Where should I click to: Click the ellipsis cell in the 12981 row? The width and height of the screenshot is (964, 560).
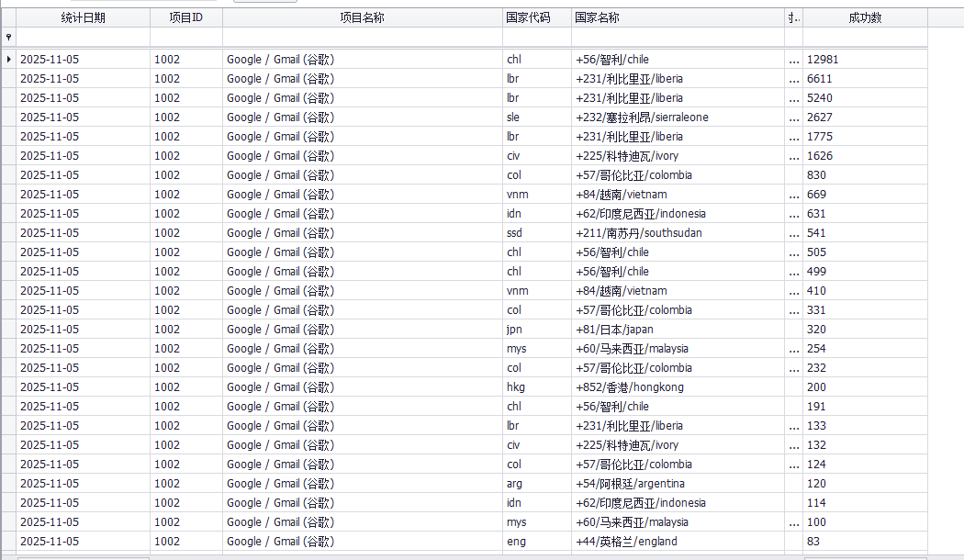click(x=794, y=60)
